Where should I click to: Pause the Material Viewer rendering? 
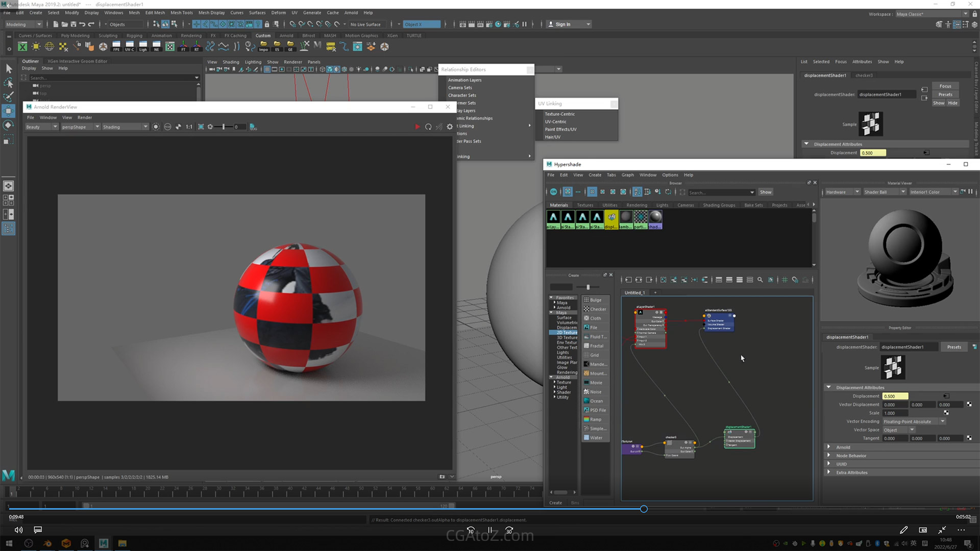click(x=970, y=192)
